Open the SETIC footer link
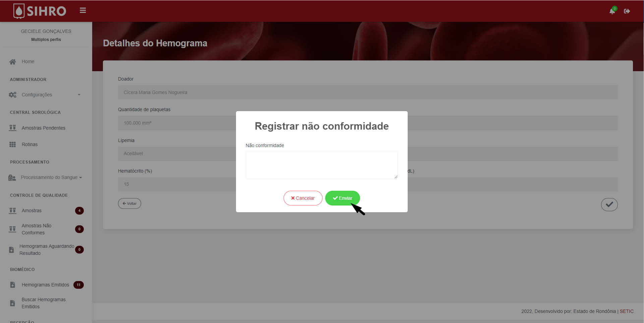The height and width of the screenshot is (323, 644). [x=627, y=311]
